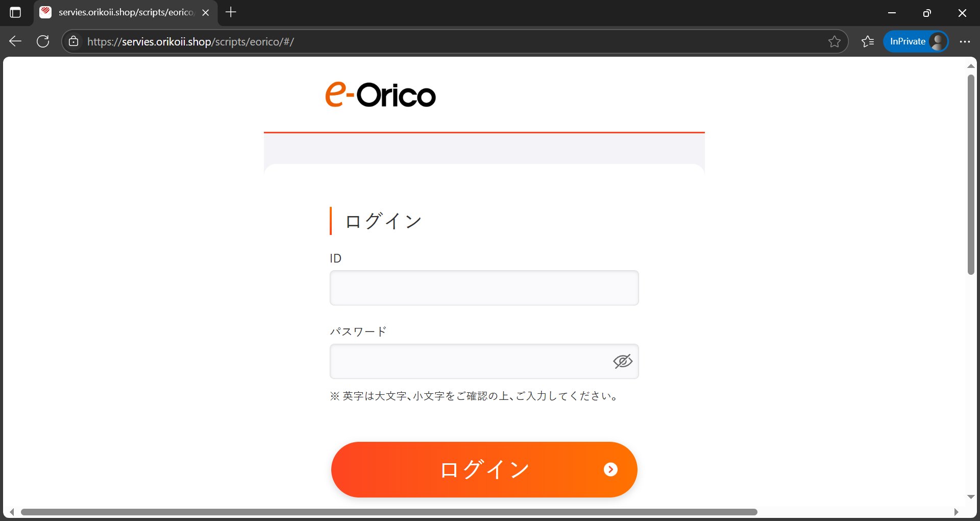Click the browser back arrow
Image resolution: width=980 pixels, height=521 pixels.
[15, 41]
